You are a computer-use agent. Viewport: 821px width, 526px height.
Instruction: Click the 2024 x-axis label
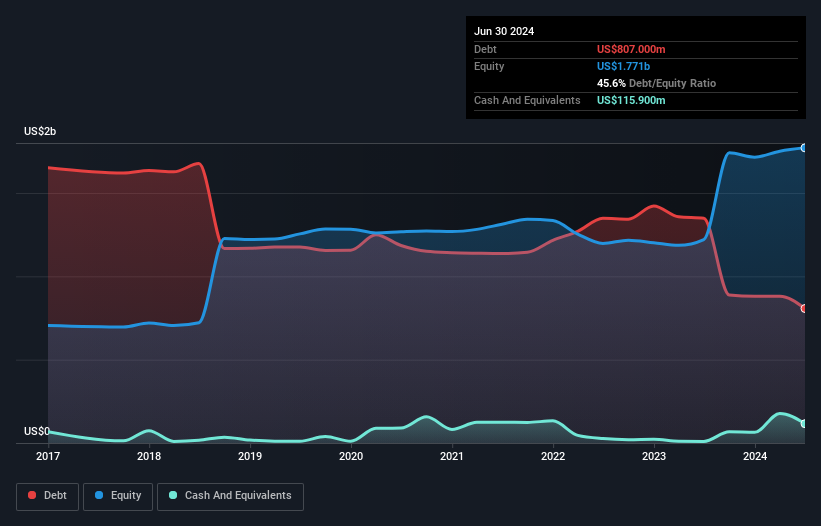[755, 456]
